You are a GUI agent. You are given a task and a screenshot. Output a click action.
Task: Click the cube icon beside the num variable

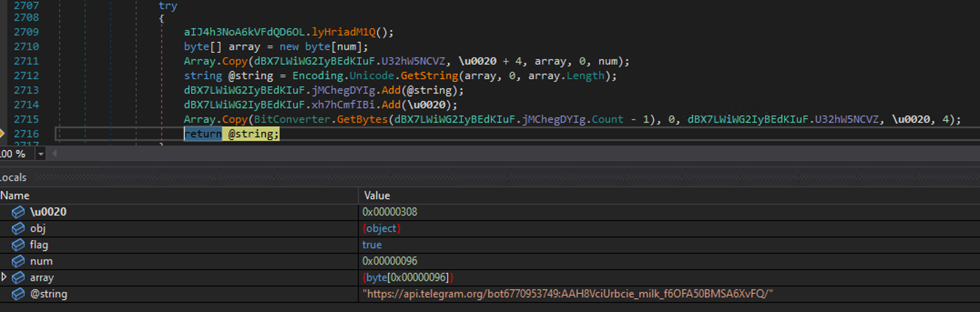coord(18,262)
